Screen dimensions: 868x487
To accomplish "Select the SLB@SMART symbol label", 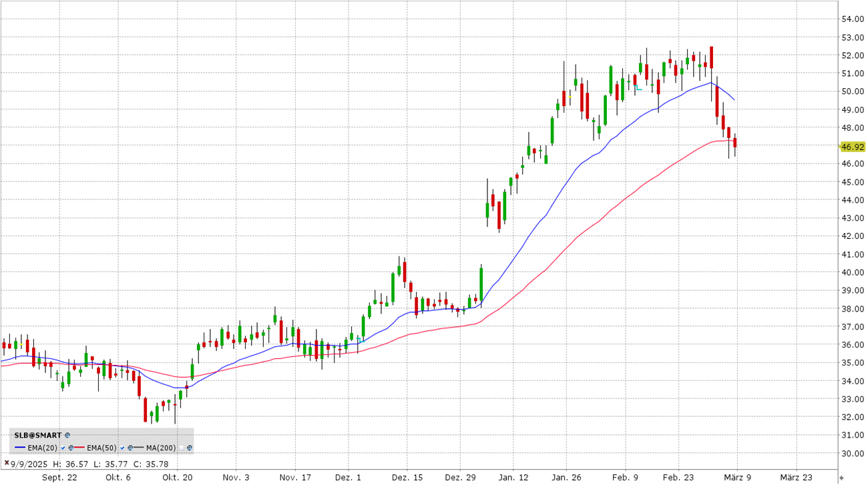I will (37, 435).
